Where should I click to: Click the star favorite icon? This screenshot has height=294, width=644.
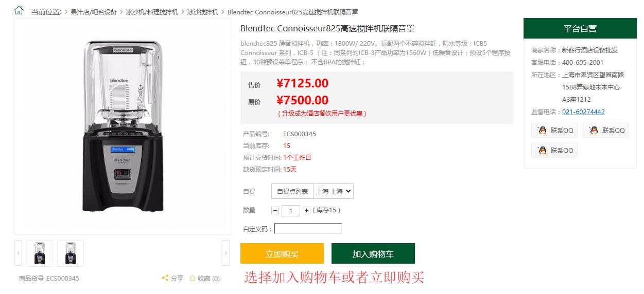[x=193, y=278]
